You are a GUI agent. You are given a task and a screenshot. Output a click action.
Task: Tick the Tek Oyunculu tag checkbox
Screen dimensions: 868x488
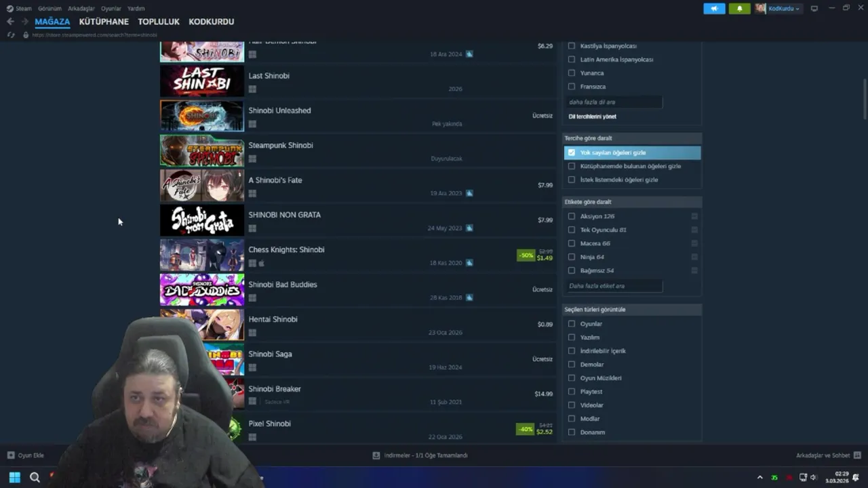[x=572, y=230]
